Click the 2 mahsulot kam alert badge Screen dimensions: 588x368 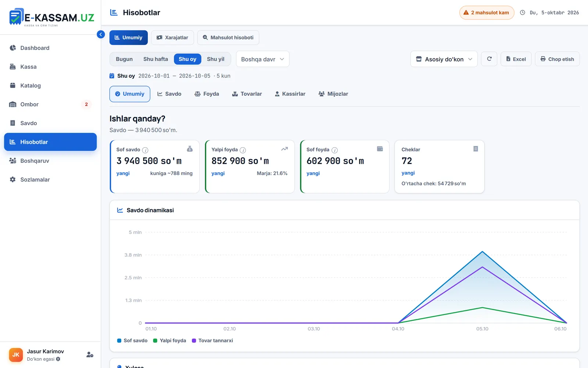pos(487,13)
